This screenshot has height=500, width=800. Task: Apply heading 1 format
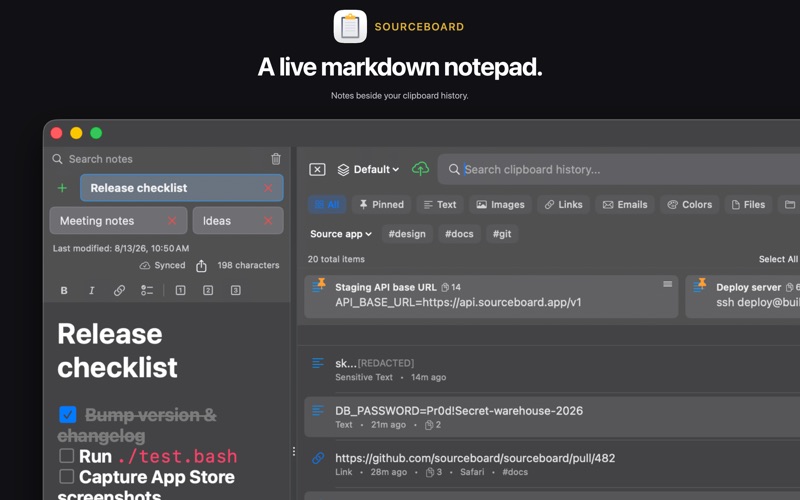click(x=181, y=290)
